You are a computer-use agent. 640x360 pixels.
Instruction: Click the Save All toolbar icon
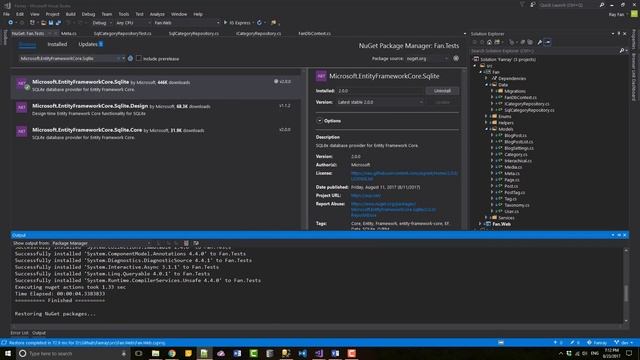point(58,23)
